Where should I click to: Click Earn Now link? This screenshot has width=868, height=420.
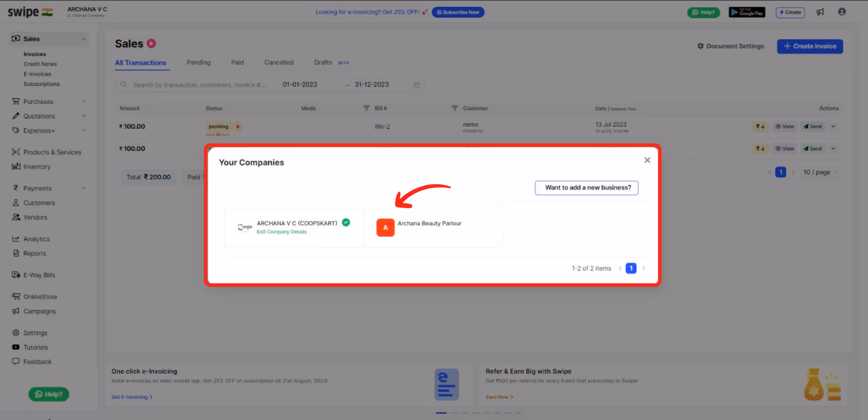499,397
